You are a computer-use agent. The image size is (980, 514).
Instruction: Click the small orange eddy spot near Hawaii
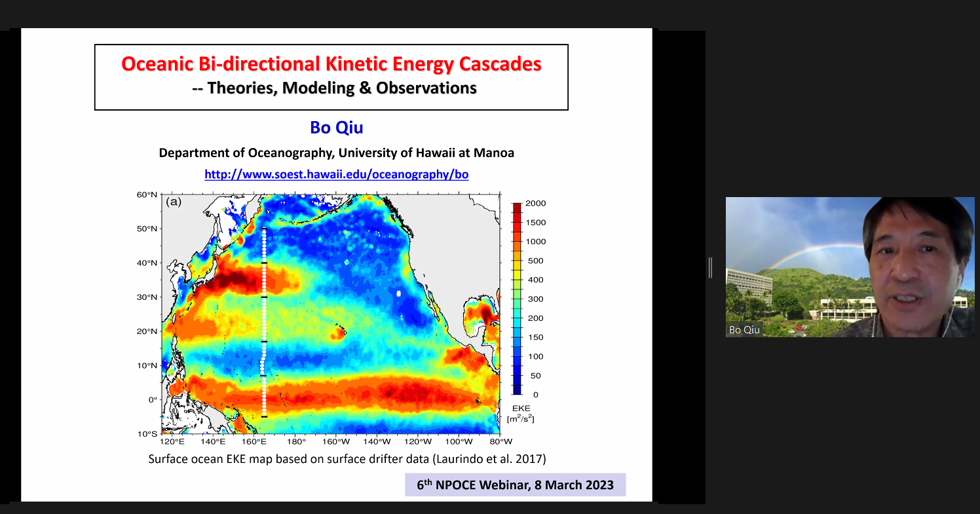338,333
